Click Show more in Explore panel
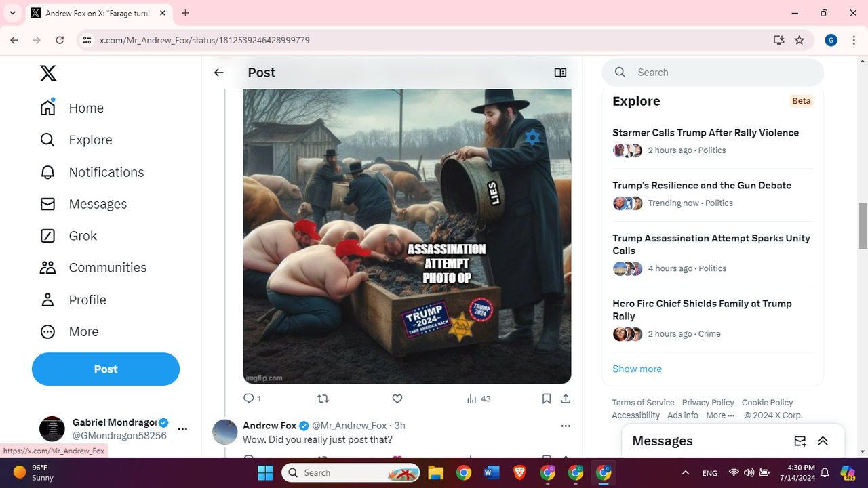This screenshot has height=488, width=868. click(637, 369)
